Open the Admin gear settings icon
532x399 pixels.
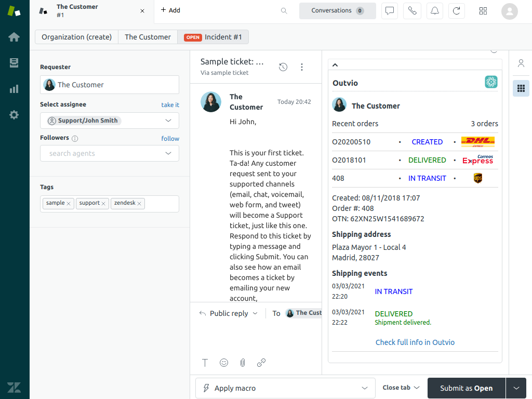14,115
